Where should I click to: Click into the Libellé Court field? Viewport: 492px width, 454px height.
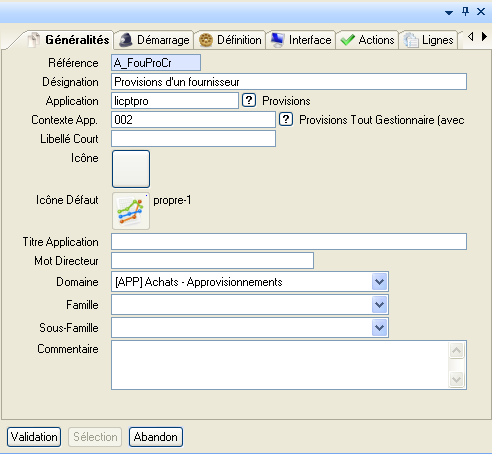tap(193, 139)
